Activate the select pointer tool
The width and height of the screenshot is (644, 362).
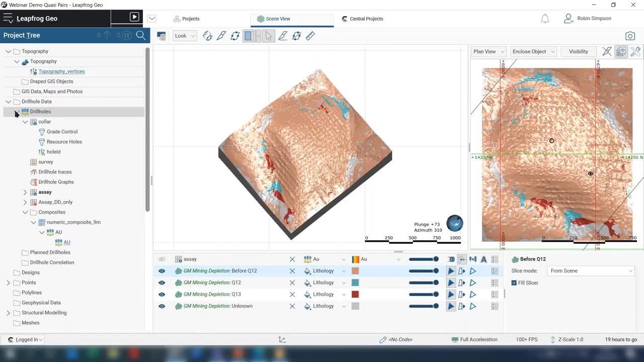point(269,36)
